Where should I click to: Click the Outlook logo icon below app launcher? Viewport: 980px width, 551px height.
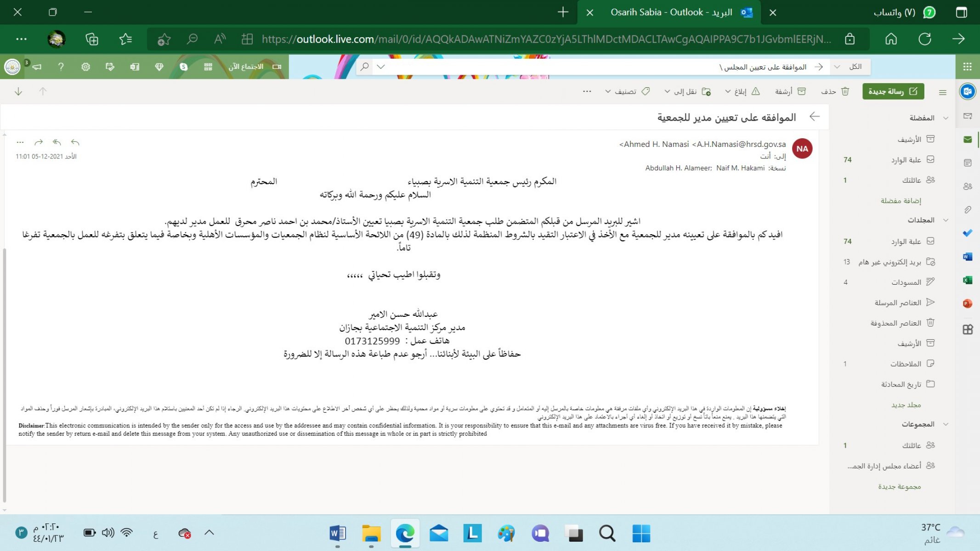click(968, 91)
